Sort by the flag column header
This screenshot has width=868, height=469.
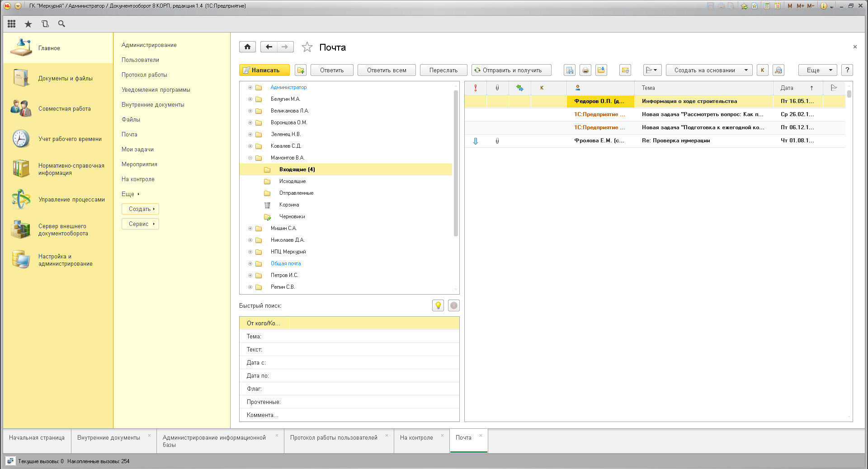click(834, 88)
